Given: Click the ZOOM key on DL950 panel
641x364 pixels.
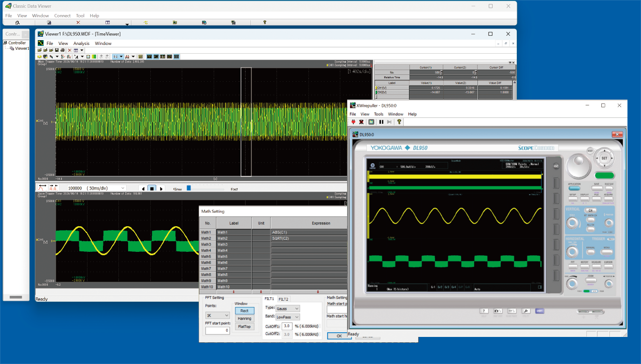Looking at the screenshot, I should point(591,280).
